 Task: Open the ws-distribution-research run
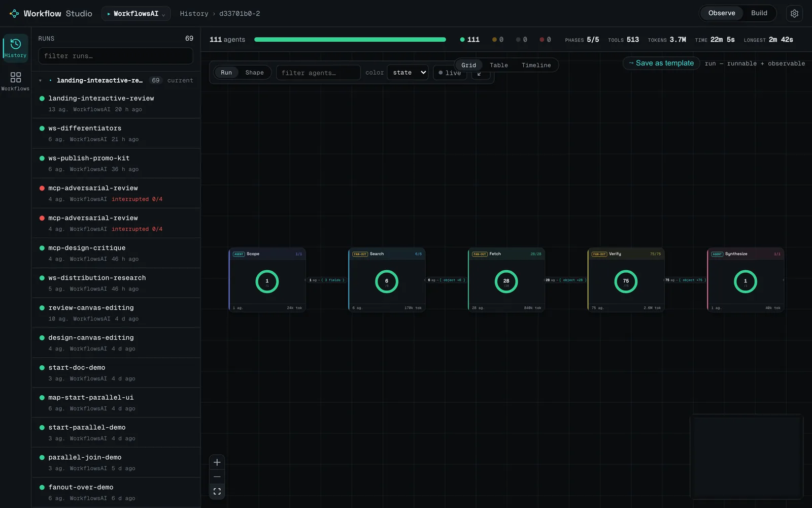(x=116, y=283)
